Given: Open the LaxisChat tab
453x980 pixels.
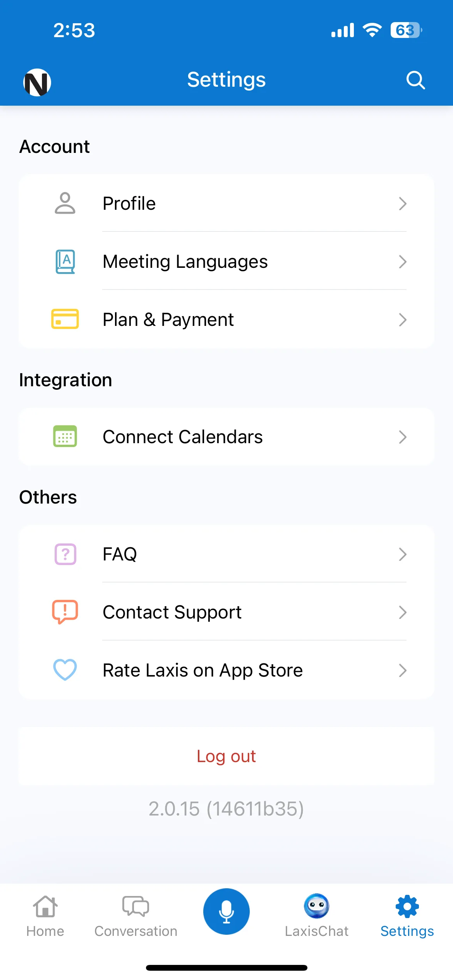Looking at the screenshot, I should pyautogui.click(x=317, y=916).
